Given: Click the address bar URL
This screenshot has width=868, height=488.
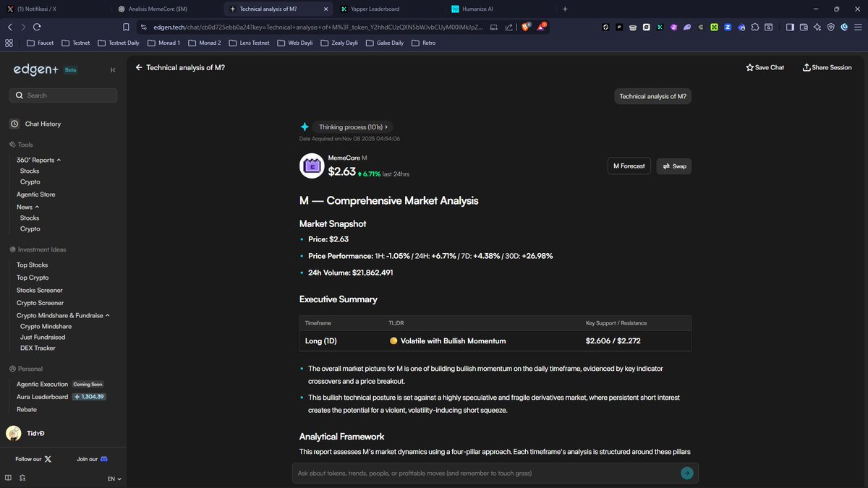Looking at the screenshot, I should pyautogui.click(x=318, y=27).
